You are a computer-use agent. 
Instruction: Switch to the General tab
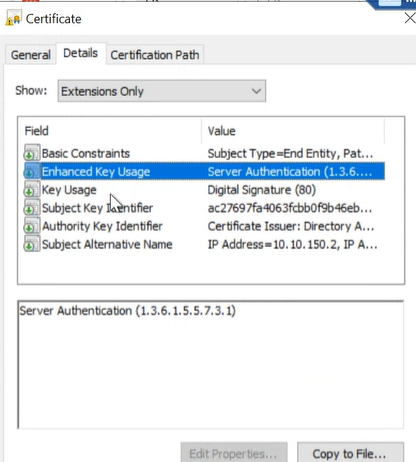point(31,55)
